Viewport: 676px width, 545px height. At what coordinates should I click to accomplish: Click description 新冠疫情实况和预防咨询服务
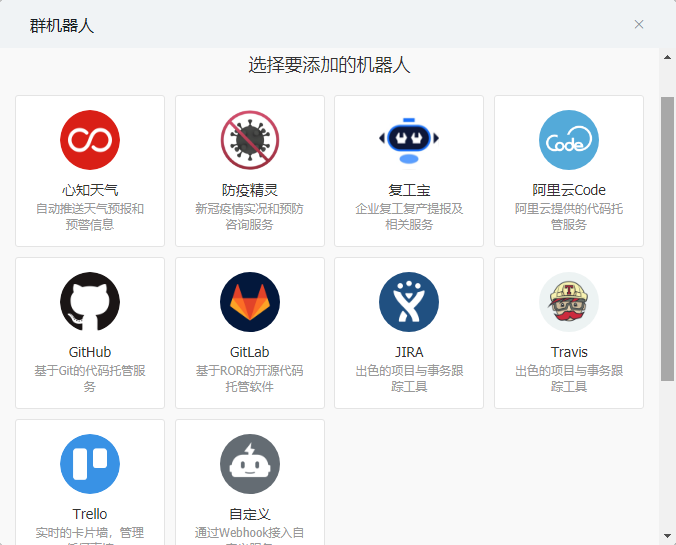pos(250,216)
